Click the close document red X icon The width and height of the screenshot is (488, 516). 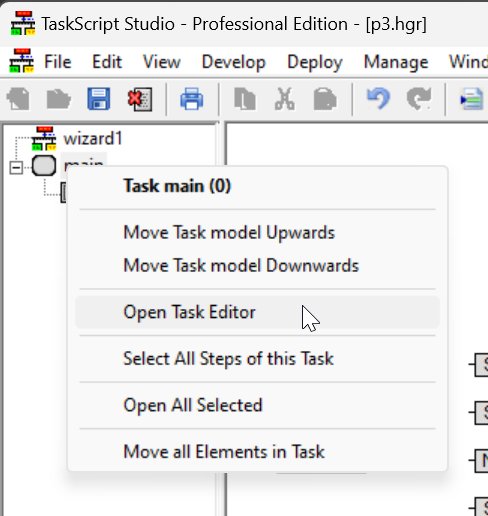tap(140, 99)
